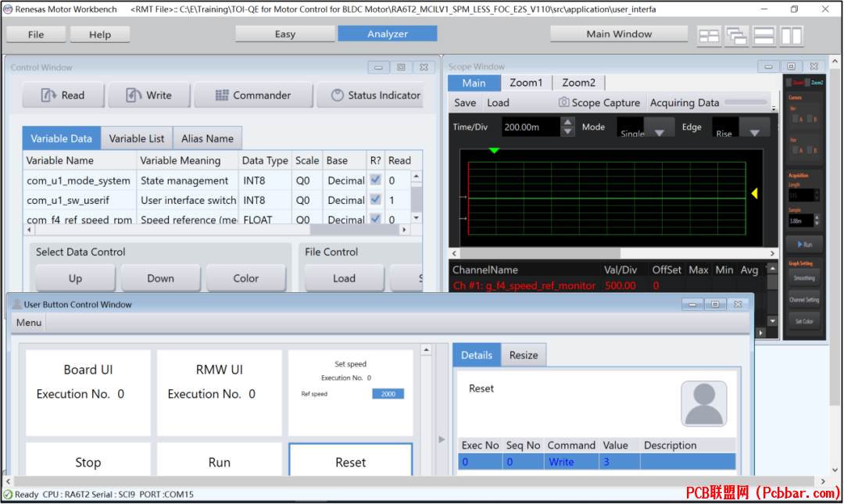Viewport: 844px width, 504px height.
Task: Enable horizontal cursor A checkbox
Action: coord(795,150)
